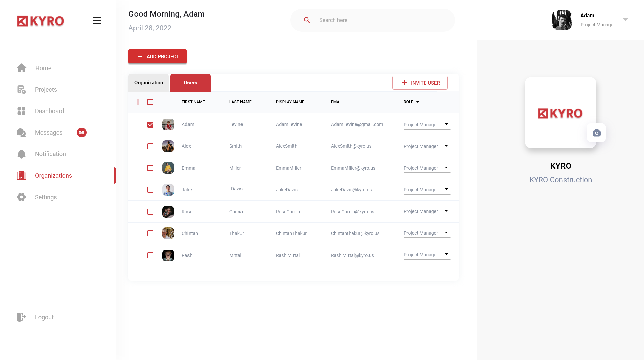Uncheck the checkbox for Adam Levine
Image resolution: width=644 pixels, height=360 pixels.
[x=150, y=125]
